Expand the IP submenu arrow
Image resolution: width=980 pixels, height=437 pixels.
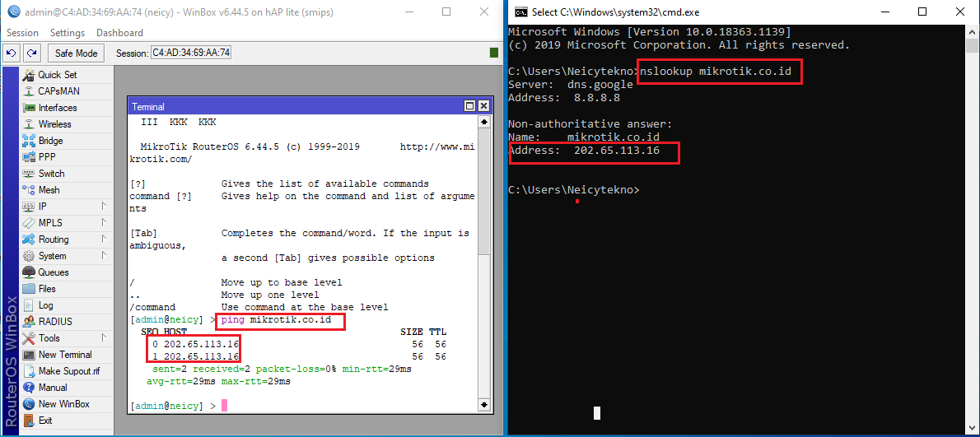click(x=103, y=206)
